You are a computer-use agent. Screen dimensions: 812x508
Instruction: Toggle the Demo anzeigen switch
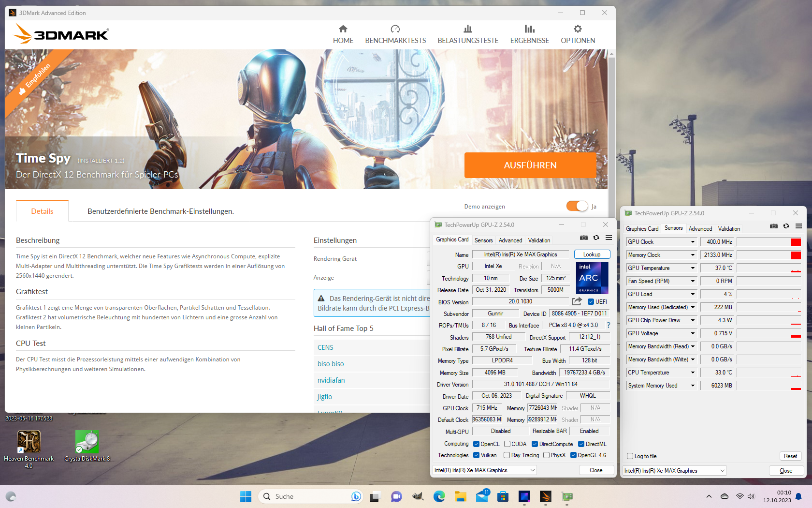(x=577, y=206)
